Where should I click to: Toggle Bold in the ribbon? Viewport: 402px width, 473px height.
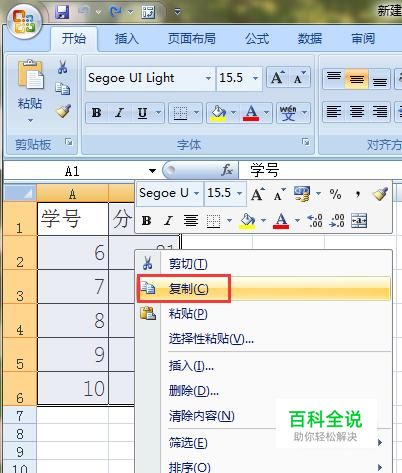coord(97,113)
